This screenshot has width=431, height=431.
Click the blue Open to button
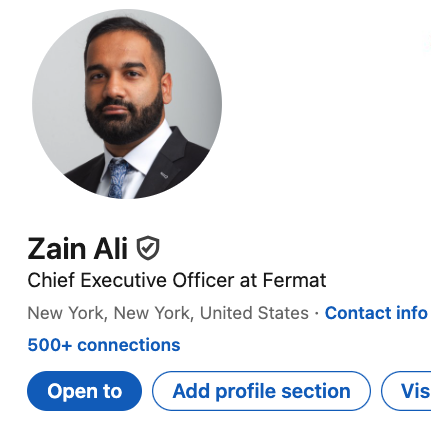click(x=84, y=391)
